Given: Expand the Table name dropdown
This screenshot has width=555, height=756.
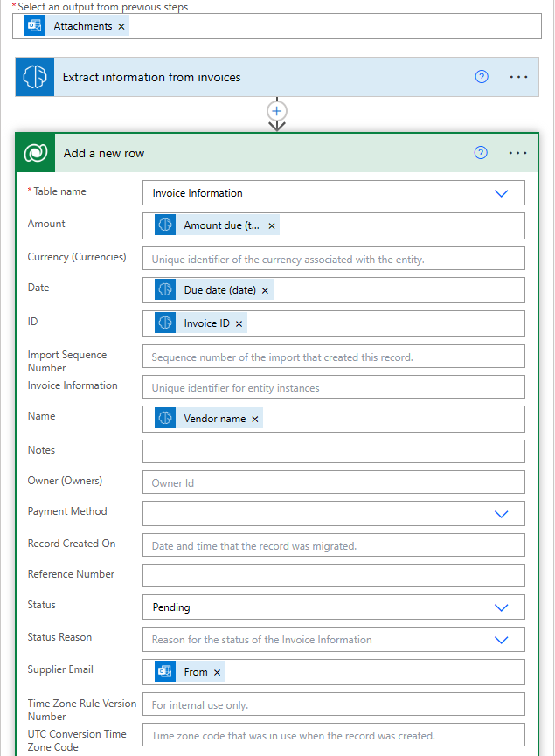Looking at the screenshot, I should coord(501,193).
